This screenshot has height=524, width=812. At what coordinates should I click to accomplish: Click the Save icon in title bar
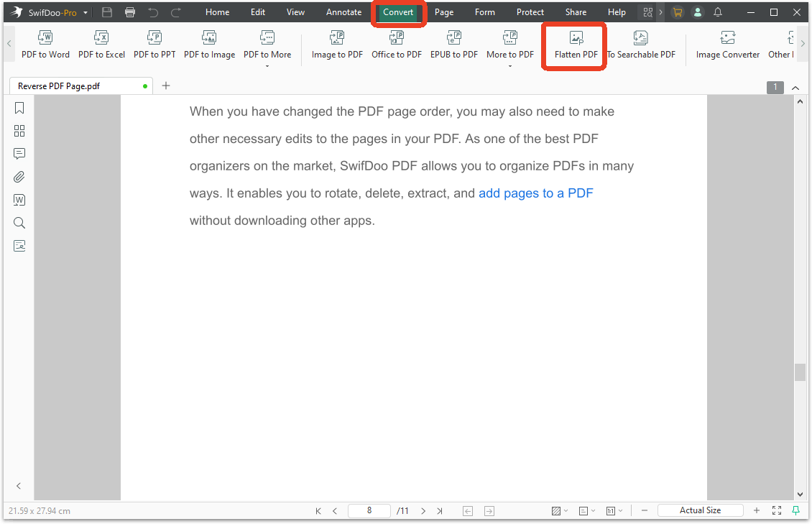(x=107, y=12)
